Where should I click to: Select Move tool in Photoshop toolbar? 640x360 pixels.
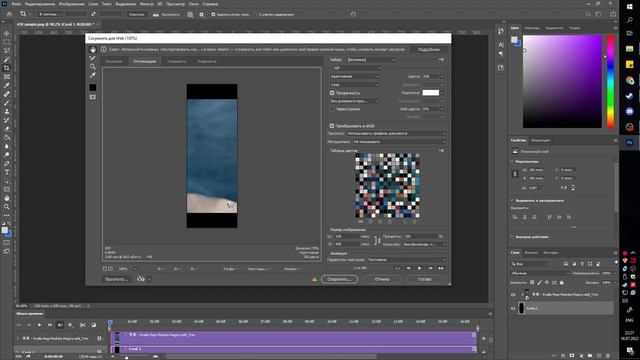point(7,33)
